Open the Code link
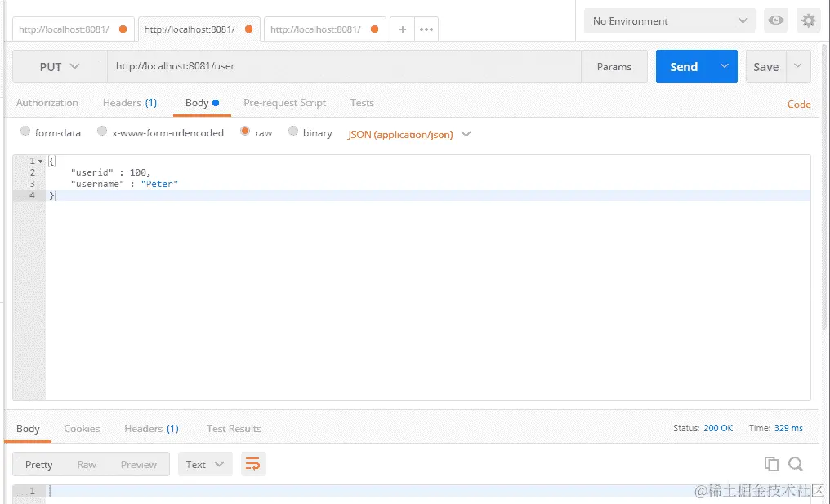This screenshot has height=504, width=830. (x=799, y=105)
